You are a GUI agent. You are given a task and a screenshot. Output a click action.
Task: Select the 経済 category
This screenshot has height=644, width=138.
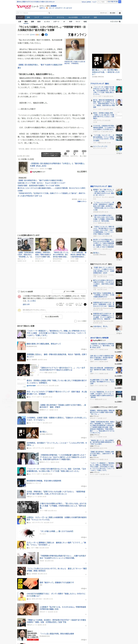pos(39,21)
